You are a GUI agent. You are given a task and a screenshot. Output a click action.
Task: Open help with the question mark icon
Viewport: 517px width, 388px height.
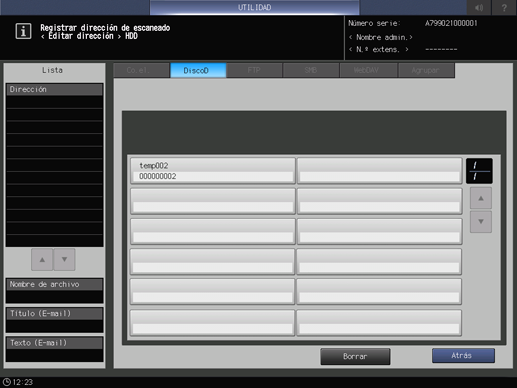pos(504,7)
